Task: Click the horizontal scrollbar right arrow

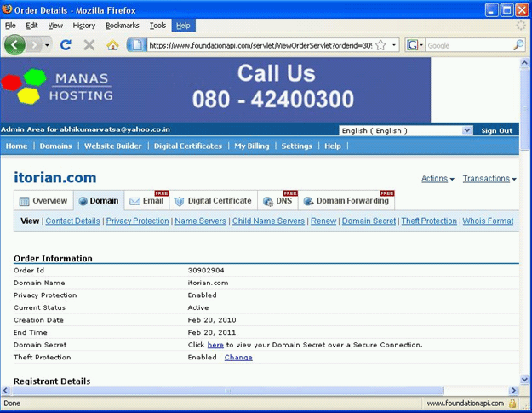Action: pos(513,391)
